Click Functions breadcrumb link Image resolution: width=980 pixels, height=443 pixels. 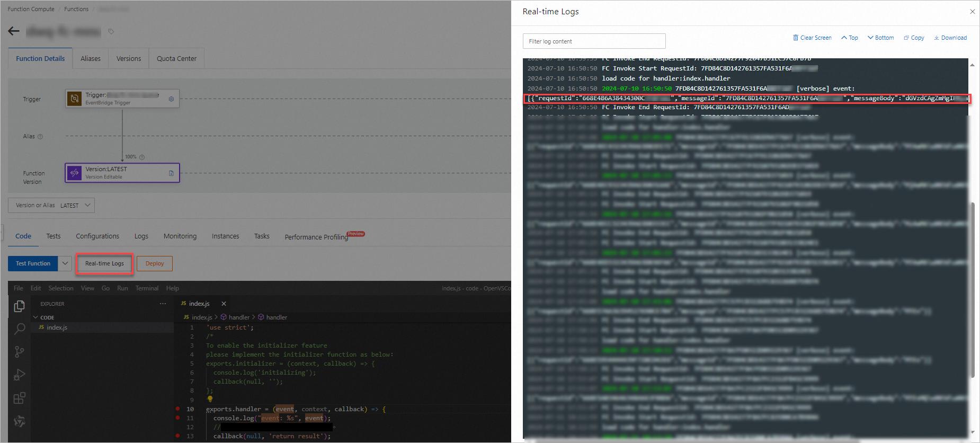coord(76,9)
